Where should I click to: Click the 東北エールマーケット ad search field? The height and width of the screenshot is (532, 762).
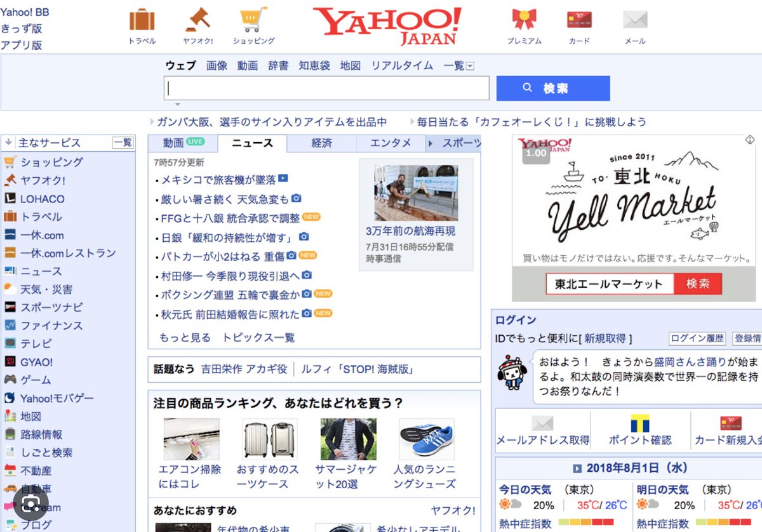click(610, 284)
